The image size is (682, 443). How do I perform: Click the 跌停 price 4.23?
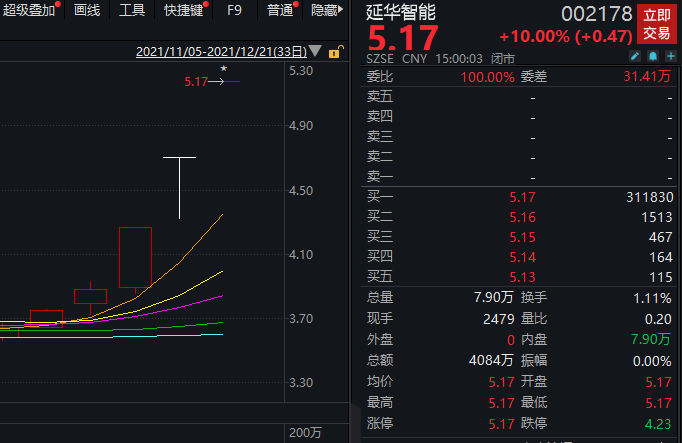pos(658,424)
